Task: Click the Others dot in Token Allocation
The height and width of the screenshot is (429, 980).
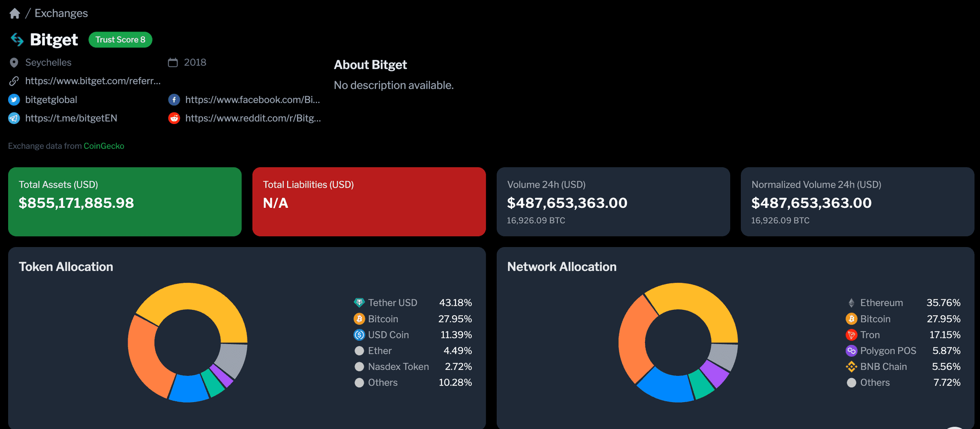Action: pyautogui.click(x=359, y=383)
